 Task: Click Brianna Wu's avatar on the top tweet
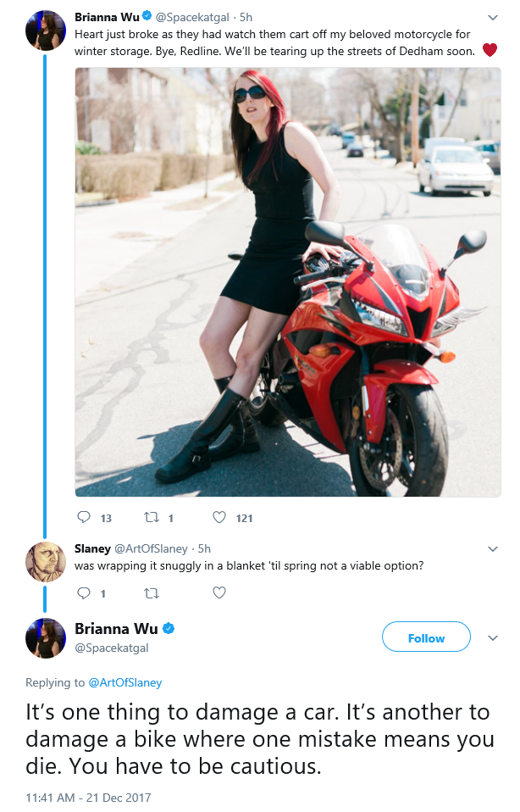[x=46, y=31]
